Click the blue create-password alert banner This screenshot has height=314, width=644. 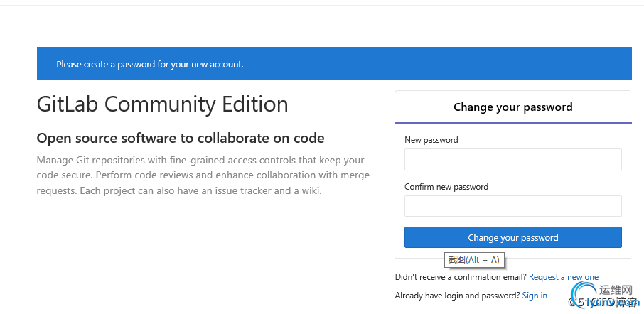(x=334, y=64)
